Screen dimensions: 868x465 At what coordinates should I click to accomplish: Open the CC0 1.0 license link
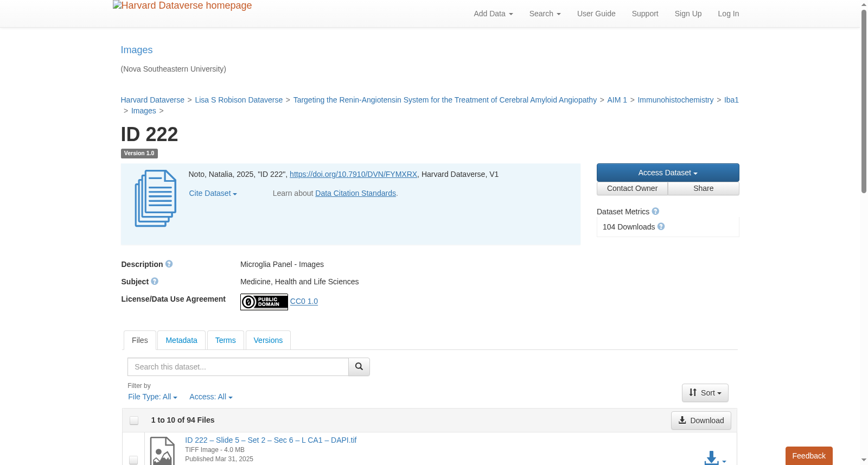pos(304,301)
